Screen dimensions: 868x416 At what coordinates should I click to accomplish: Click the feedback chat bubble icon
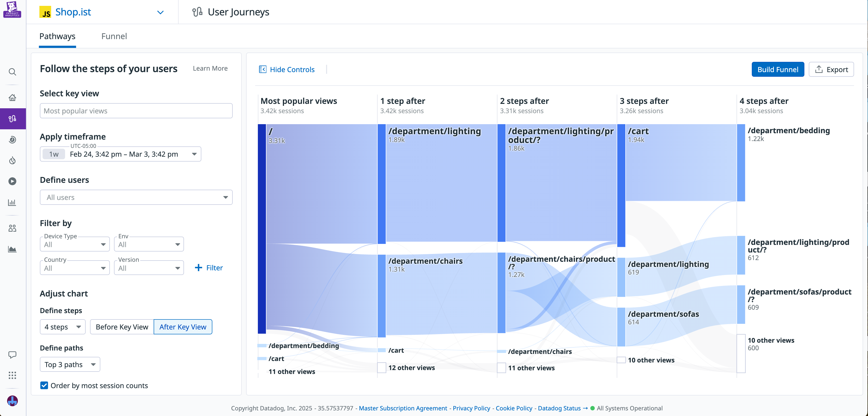tap(12, 354)
